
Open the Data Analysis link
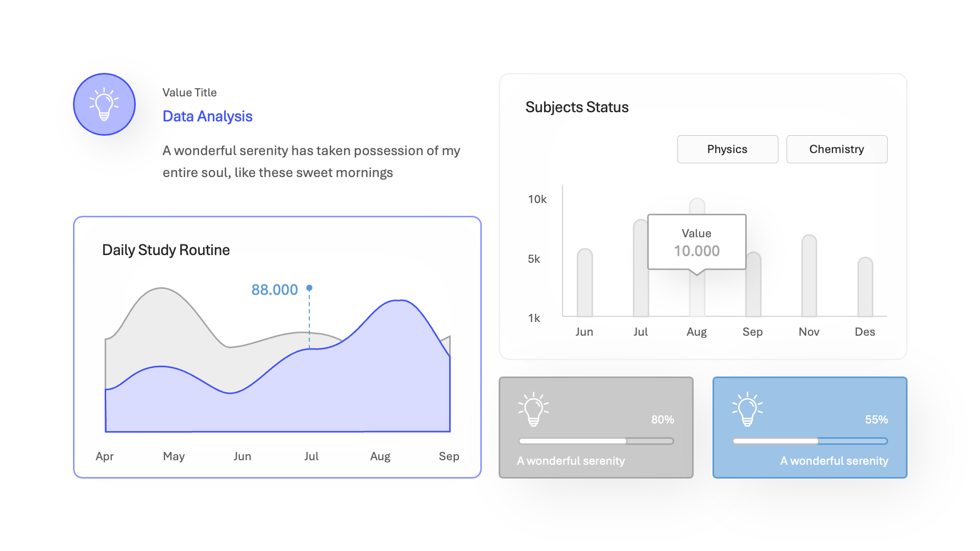(x=207, y=116)
